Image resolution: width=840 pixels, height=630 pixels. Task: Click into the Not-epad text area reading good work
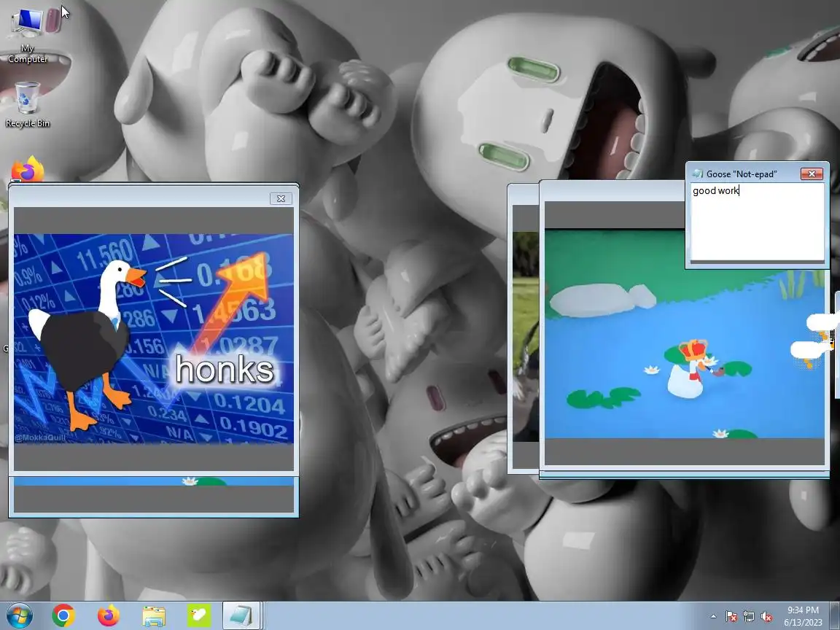click(758, 221)
